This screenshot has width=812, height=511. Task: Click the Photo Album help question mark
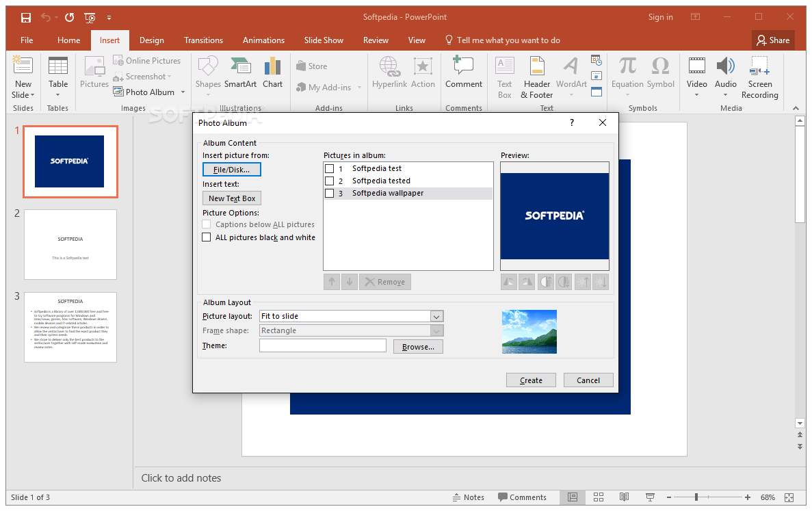point(572,122)
